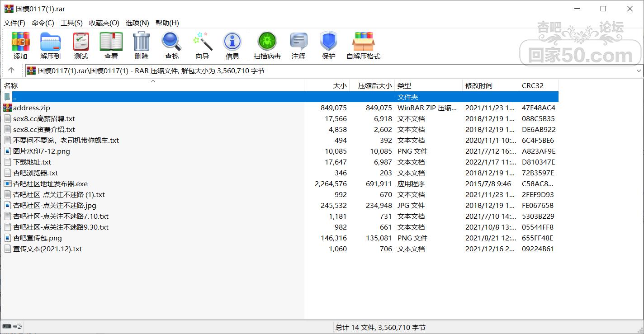Sort files by 名称 column header
Viewport: 644px width, 334px height.
click(x=152, y=85)
